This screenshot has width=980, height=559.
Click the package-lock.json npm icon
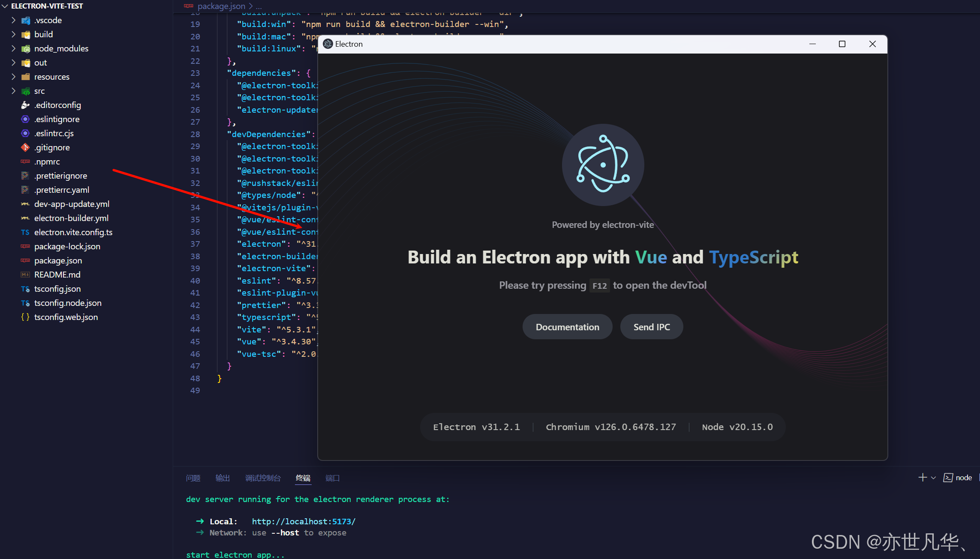click(x=25, y=246)
